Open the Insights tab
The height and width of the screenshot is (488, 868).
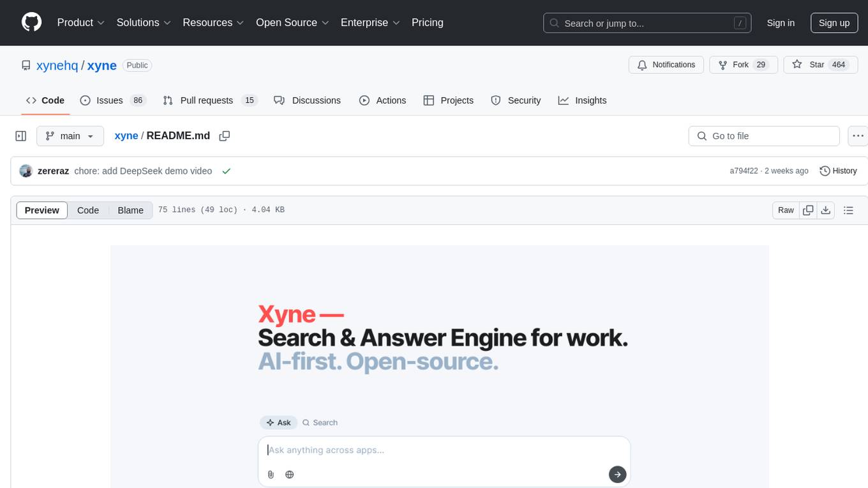[x=582, y=100]
